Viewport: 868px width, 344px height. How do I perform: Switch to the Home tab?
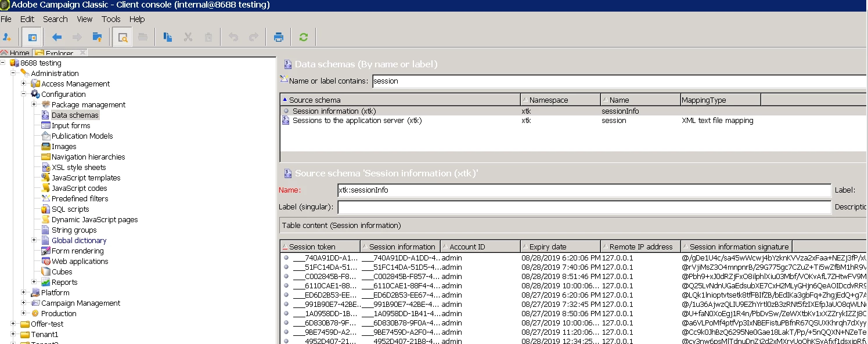[16, 53]
